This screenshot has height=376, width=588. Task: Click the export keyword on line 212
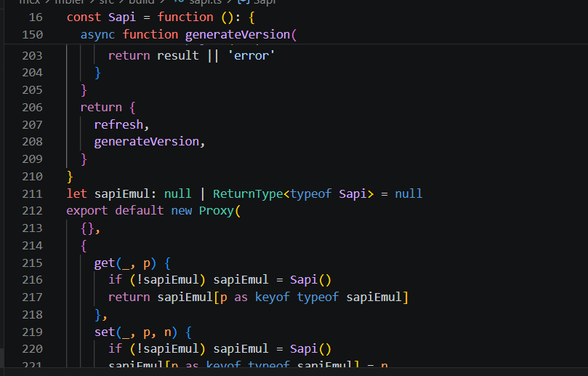click(87, 211)
